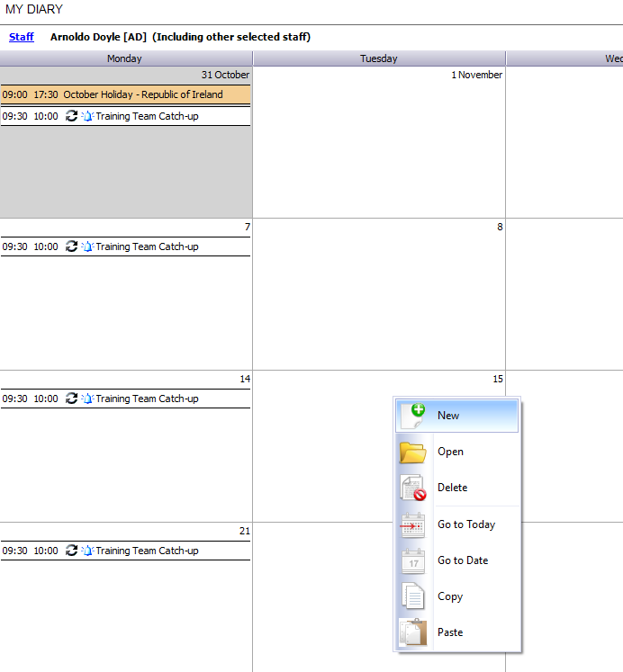Image resolution: width=623 pixels, height=672 pixels.
Task: Select Go to Today menu entry
Action: click(456, 524)
